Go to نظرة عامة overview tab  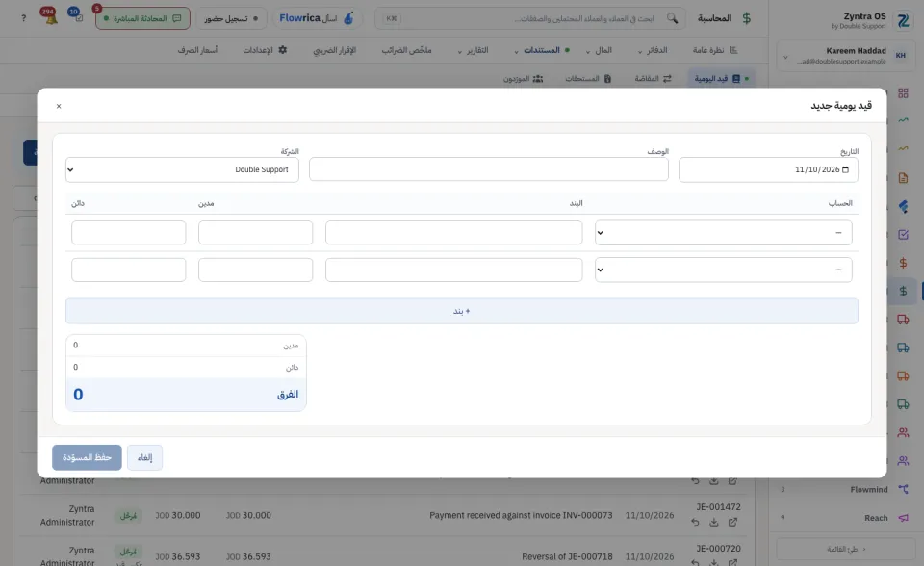[x=715, y=50]
